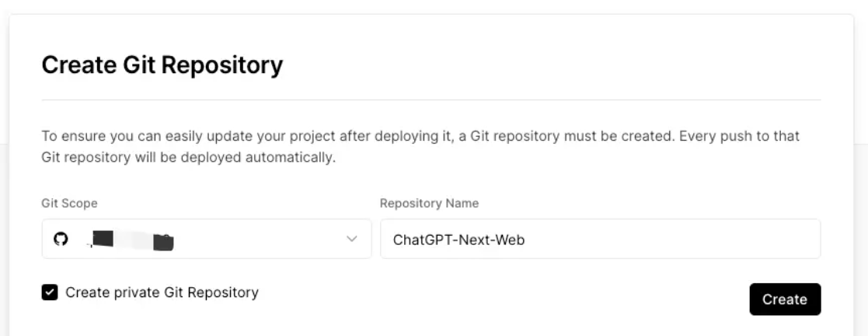The height and width of the screenshot is (336, 868).
Task: Open the Git Scope account selector
Action: click(x=207, y=239)
